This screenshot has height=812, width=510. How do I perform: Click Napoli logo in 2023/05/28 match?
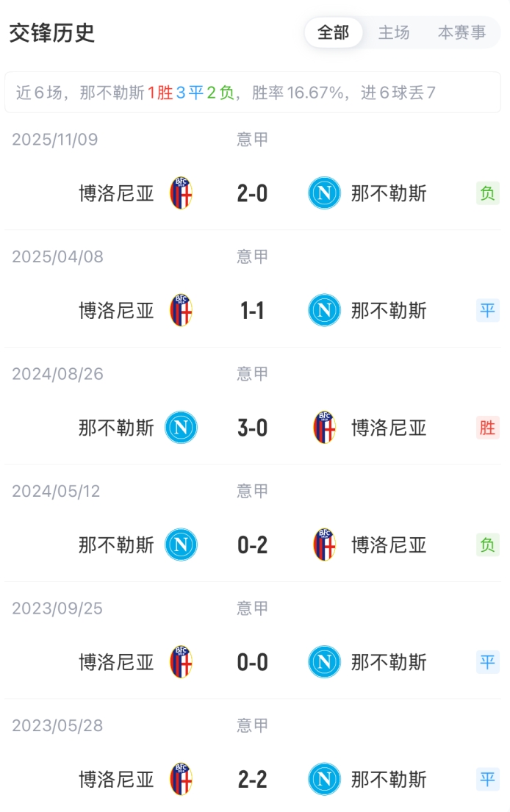pyautogui.click(x=324, y=779)
